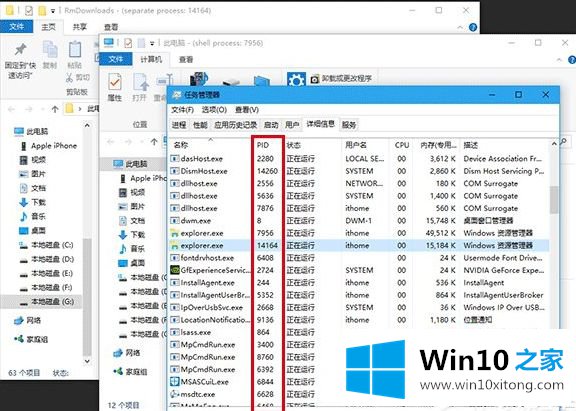Click the 复制 copy icon in ribbon
Image resolution: width=576 pixels, height=411 pixels.
(x=50, y=49)
